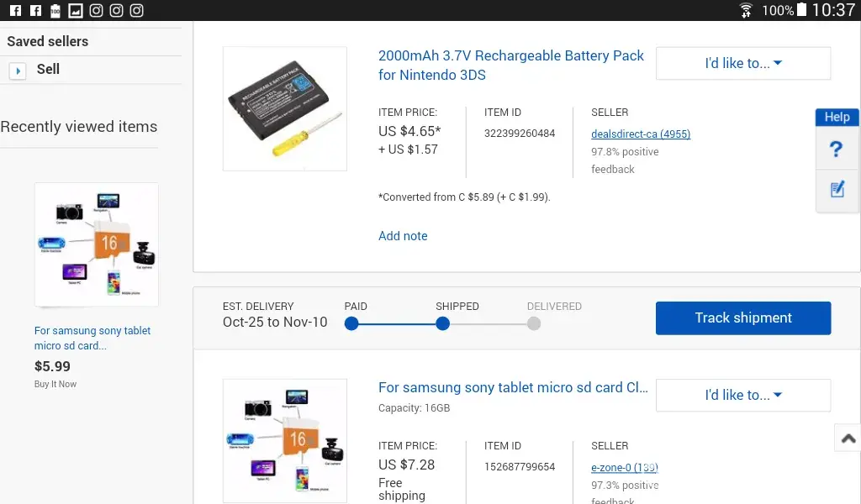Tap the scroll-to-top arrow icon
Screen dimensions: 861x504
(848, 438)
